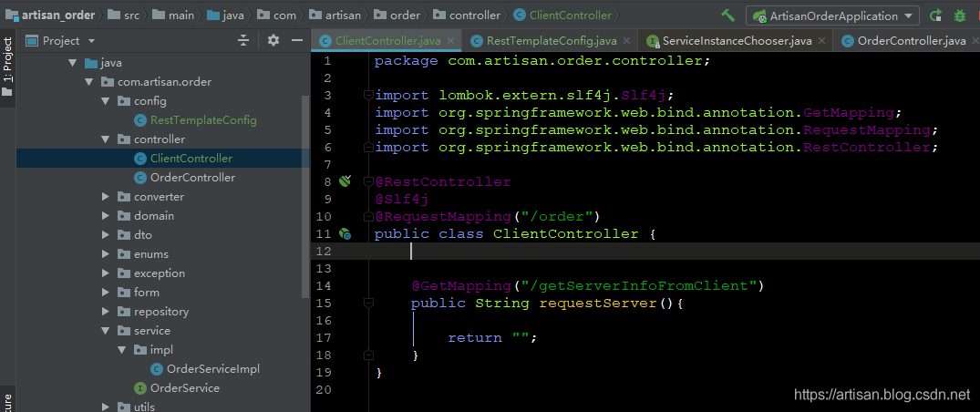Open Project panel settings gear
Viewport: 980px width, 412px height.
pyautogui.click(x=273, y=41)
